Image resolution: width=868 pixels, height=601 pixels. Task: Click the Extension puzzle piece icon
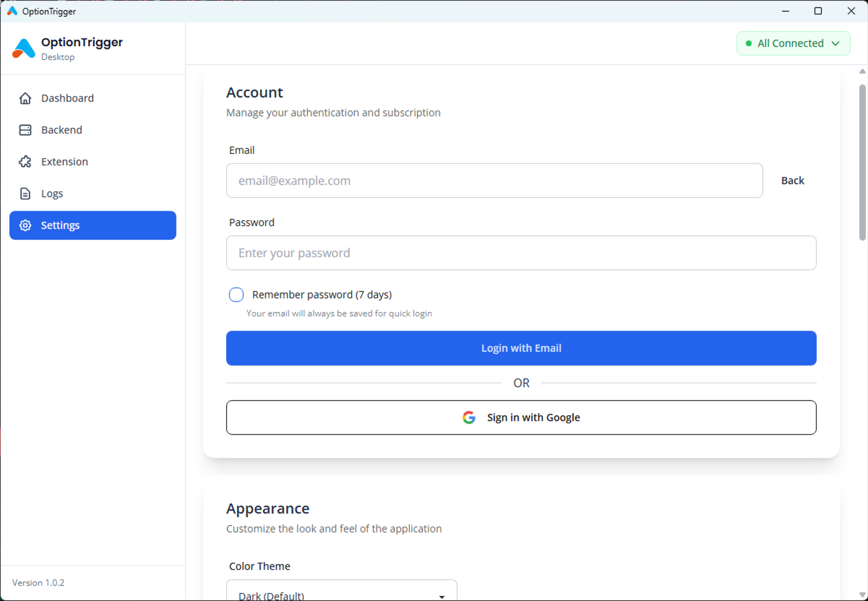point(25,161)
